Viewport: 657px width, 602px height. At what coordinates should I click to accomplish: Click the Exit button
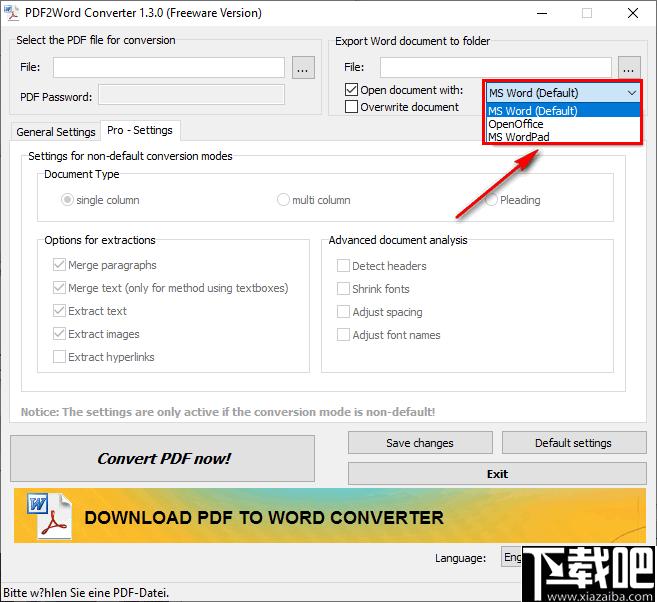coord(497,474)
